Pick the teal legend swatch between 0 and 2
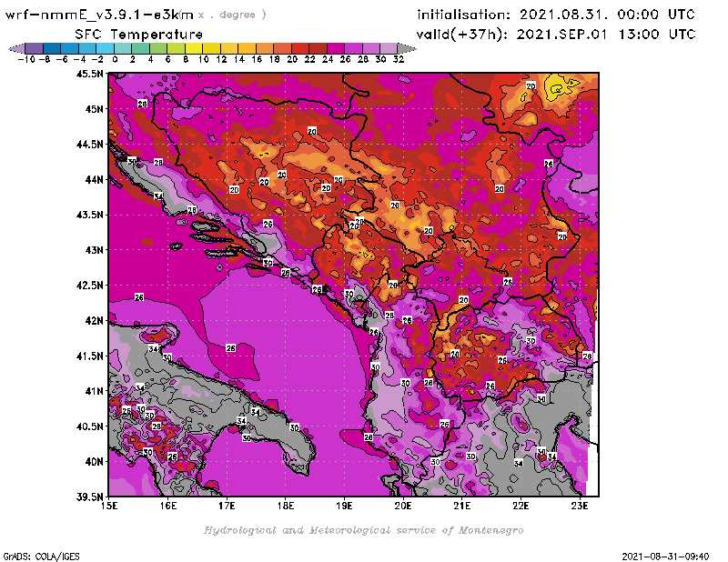The height and width of the screenshot is (562, 728). click(123, 48)
